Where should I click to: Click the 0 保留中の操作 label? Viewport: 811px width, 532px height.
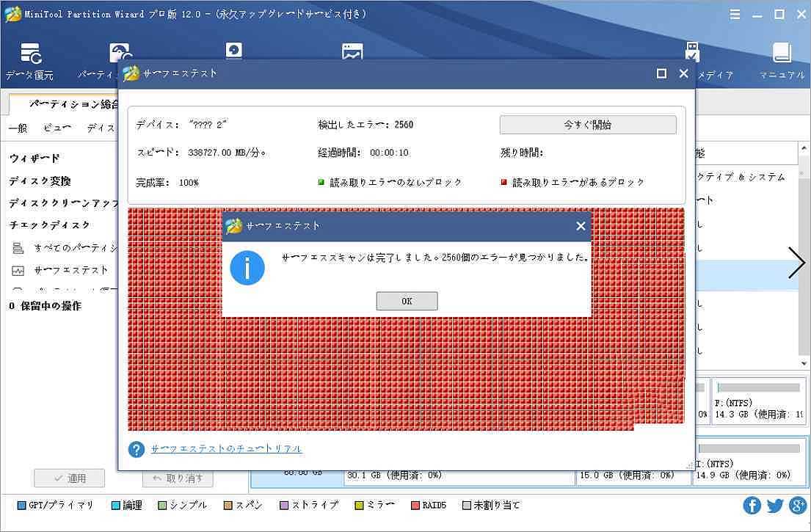point(45,306)
